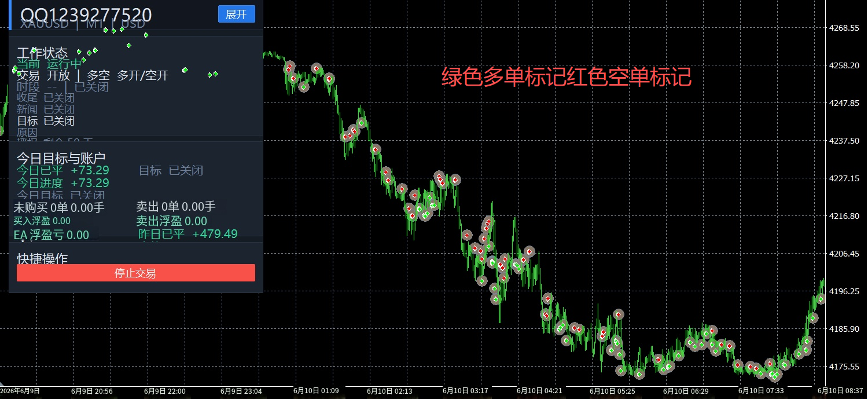Click the EA 浮盈亏 0.00 value
Viewport: 868px width, 399px height.
pos(52,235)
